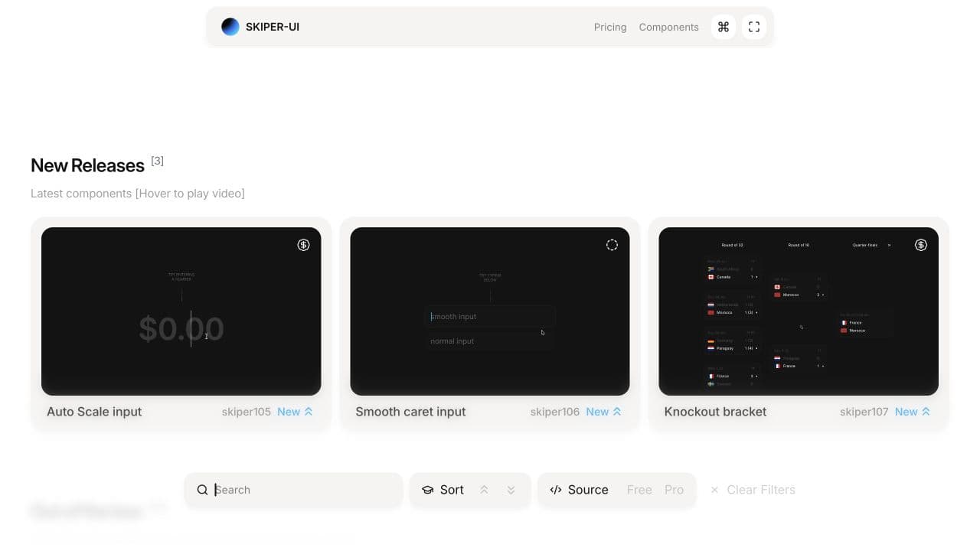Click the graduation cap icon beside Sort
Image resolution: width=980 pixels, height=551 pixels.
pos(428,490)
